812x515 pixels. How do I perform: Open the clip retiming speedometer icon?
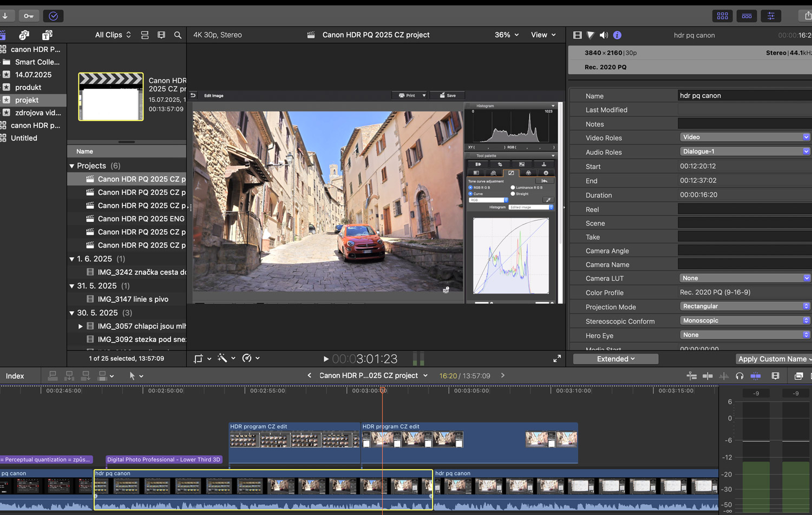(x=247, y=358)
